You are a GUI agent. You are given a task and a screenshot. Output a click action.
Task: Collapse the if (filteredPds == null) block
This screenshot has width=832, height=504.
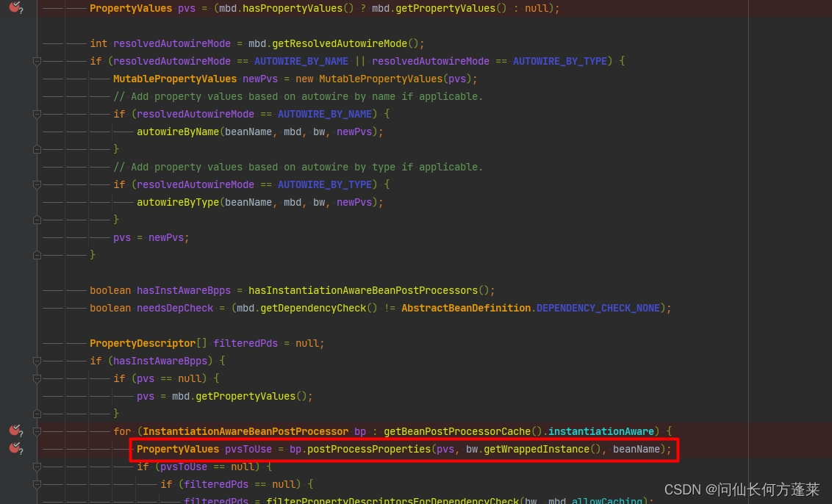pos(37,484)
